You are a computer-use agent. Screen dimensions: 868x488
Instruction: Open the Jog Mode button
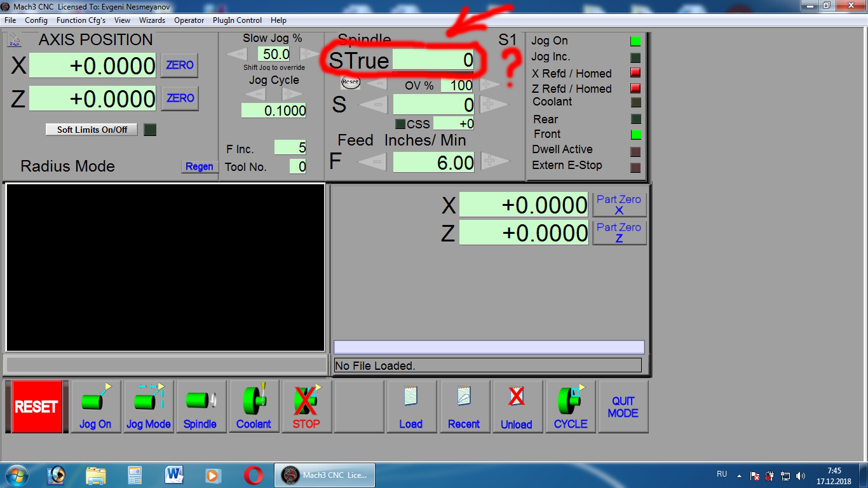pos(148,407)
